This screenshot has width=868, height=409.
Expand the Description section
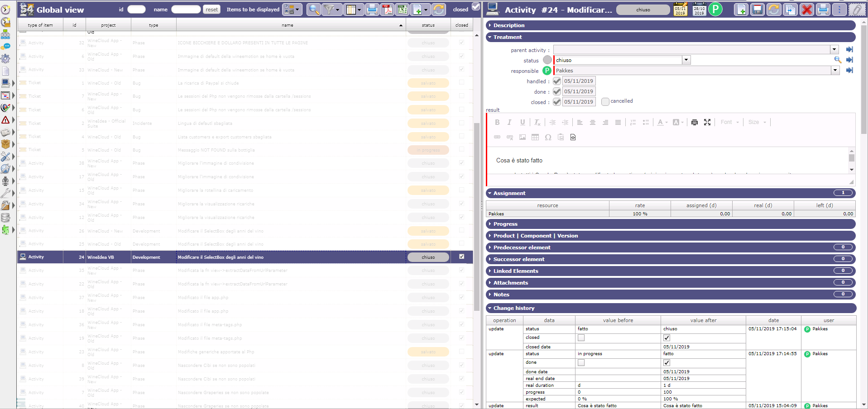509,25
